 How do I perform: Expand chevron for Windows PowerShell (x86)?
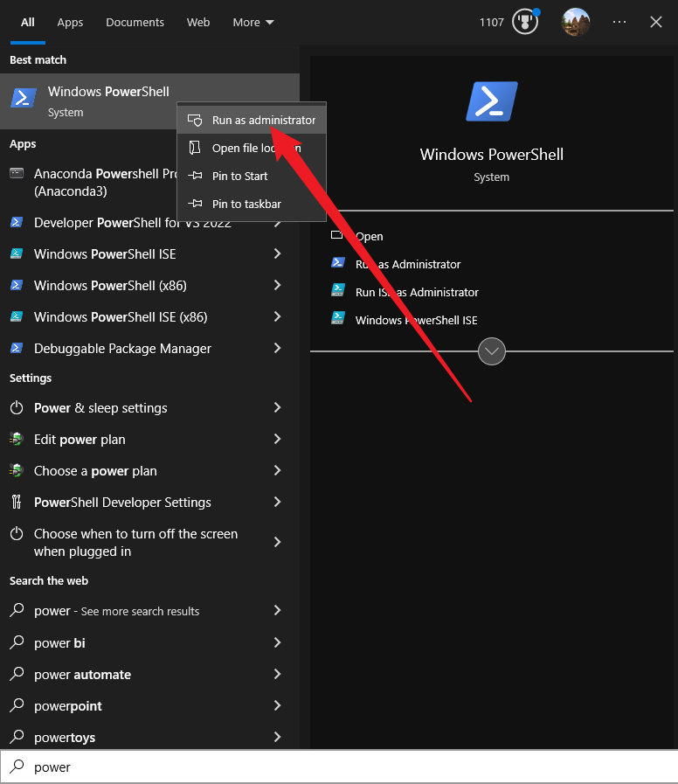click(x=277, y=286)
